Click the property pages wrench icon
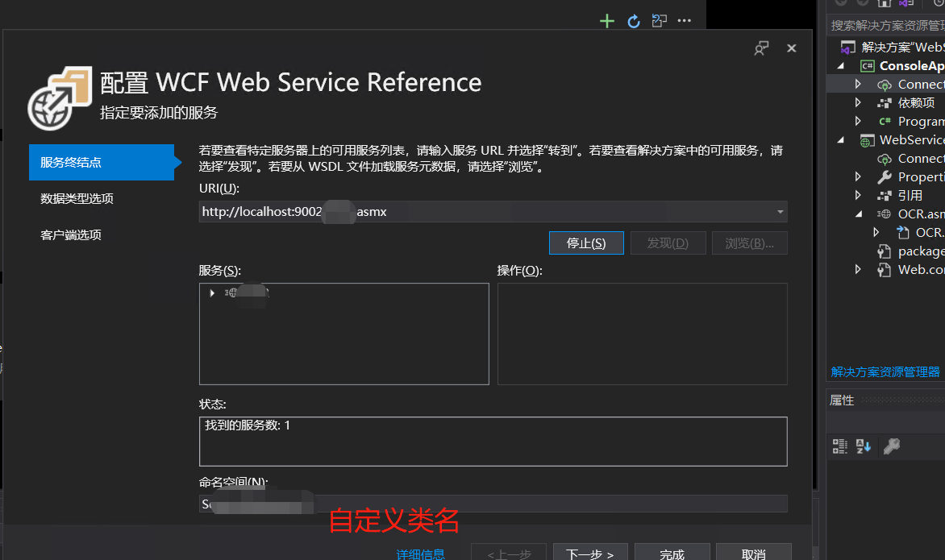Screen dimensions: 945x560 point(890,446)
